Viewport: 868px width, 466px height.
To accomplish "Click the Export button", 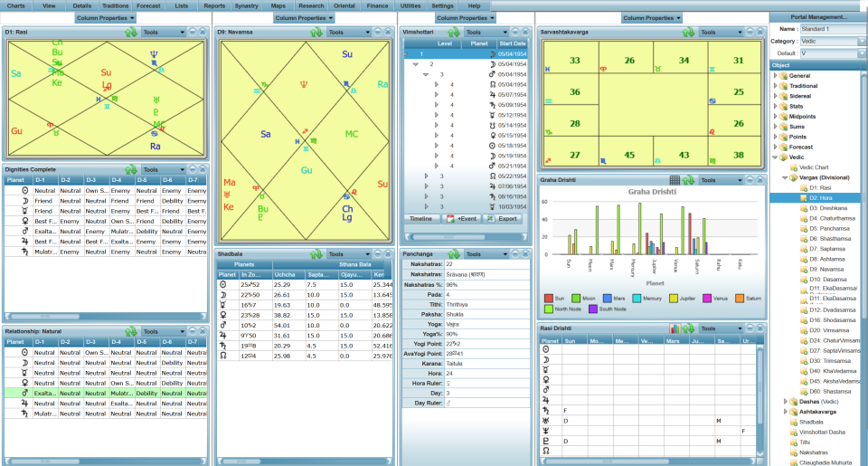I will [502, 219].
